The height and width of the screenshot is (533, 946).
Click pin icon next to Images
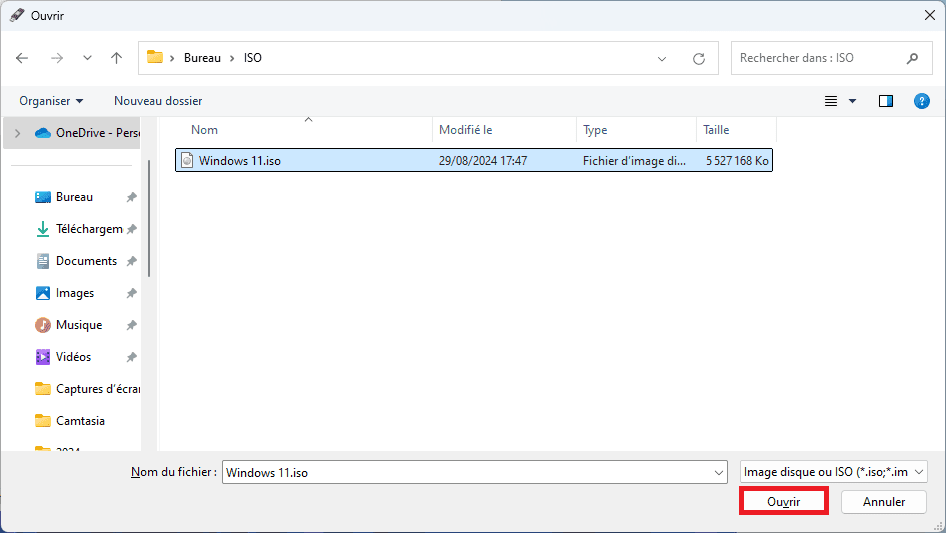tap(132, 293)
